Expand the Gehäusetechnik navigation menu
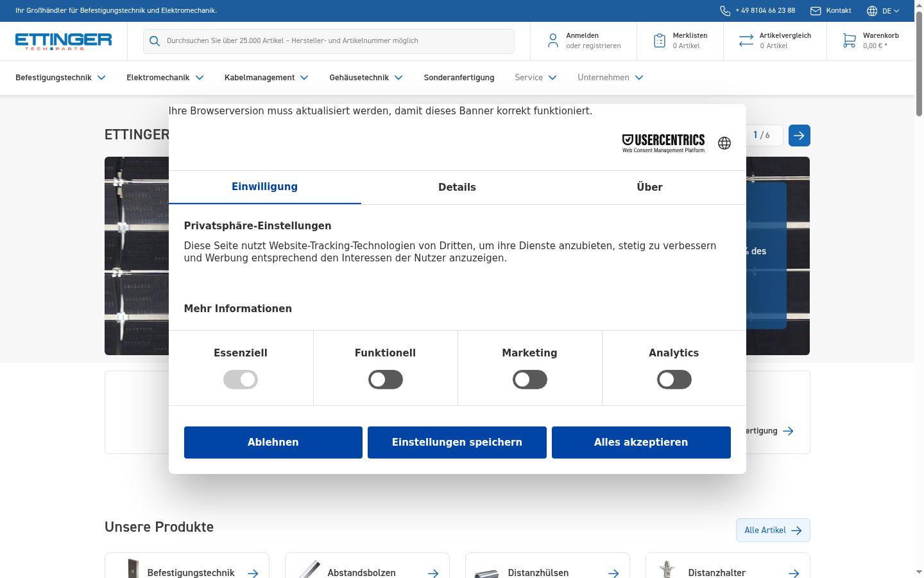This screenshot has height=578, width=924. (366, 78)
